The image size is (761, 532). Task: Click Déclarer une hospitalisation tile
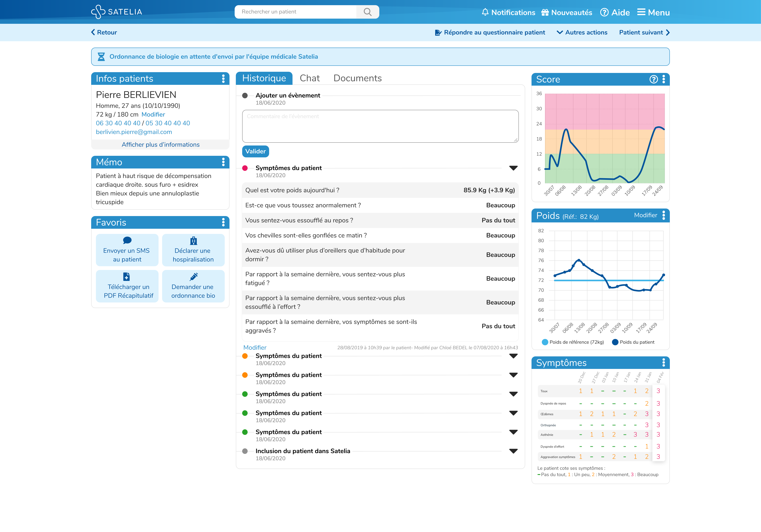click(x=193, y=250)
